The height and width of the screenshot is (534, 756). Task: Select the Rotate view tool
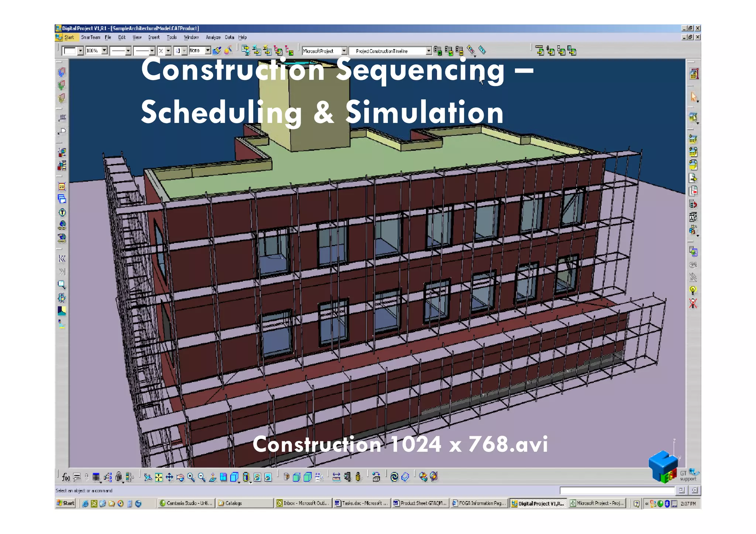[x=180, y=477]
